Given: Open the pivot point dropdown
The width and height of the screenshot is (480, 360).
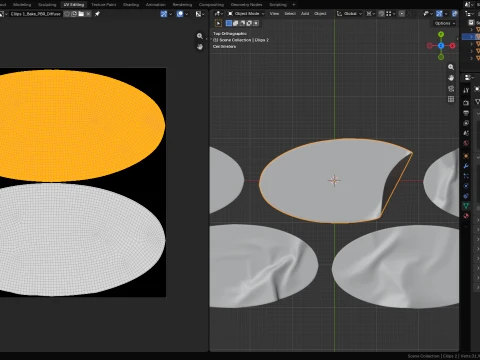Looking at the screenshot, I should click(370, 14).
